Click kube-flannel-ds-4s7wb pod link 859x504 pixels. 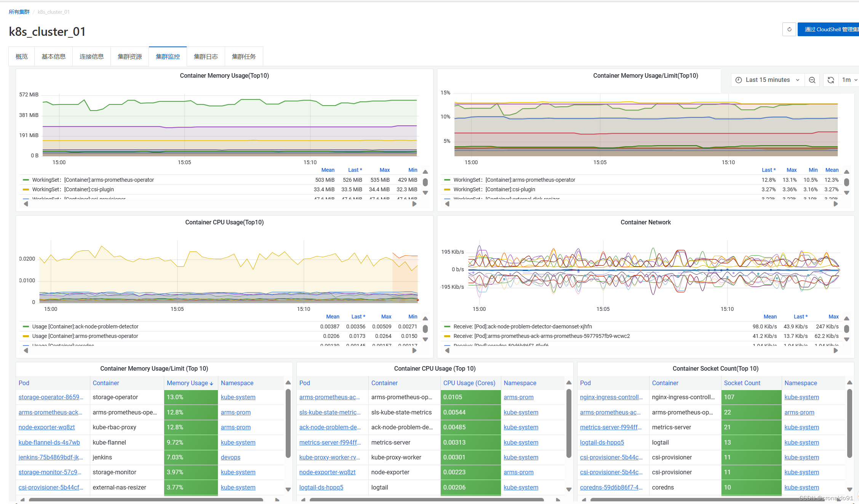(x=49, y=442)
